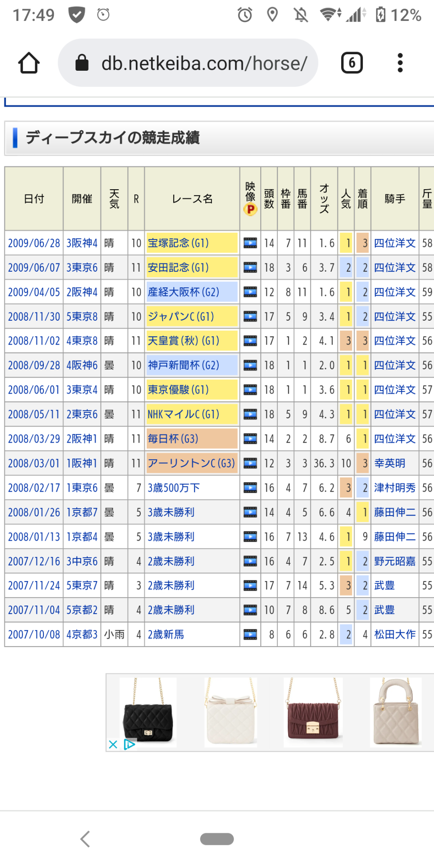Play video for 安田記念(G1) race

pos(250,268)
